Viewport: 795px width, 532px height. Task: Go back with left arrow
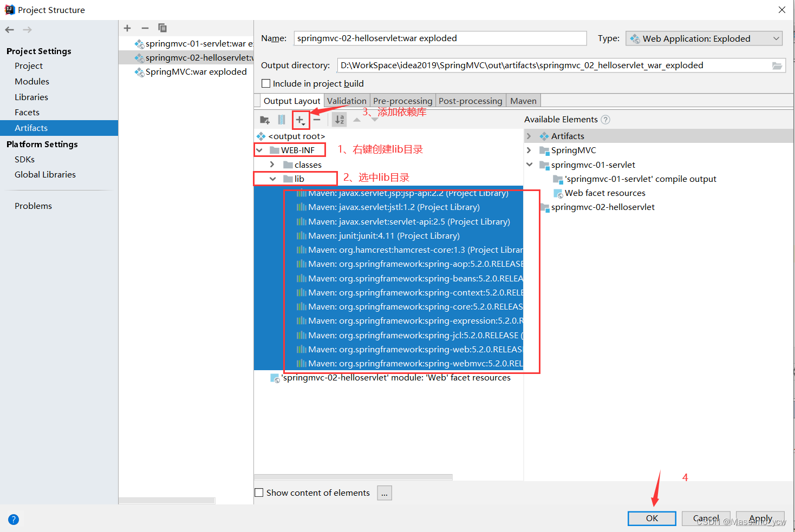click(10, 30)
